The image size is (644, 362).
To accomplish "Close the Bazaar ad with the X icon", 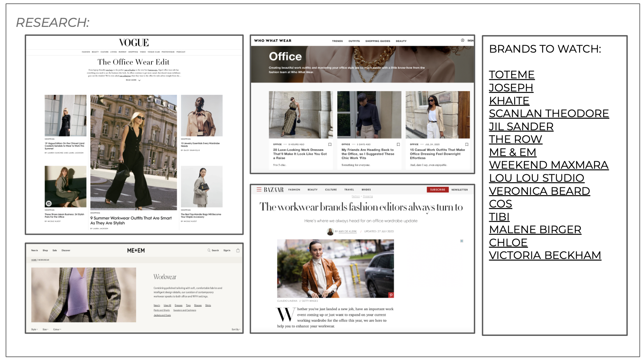I will (462, 241).
